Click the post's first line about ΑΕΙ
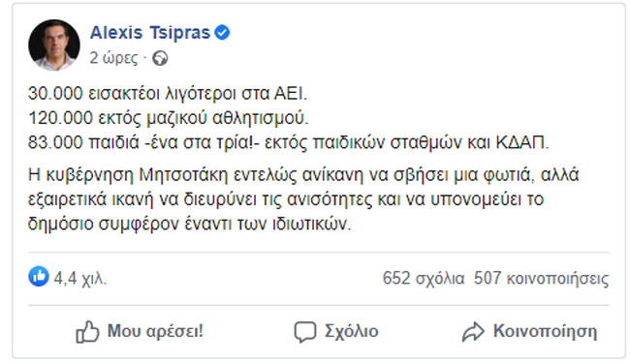Screen dimensions: 630x364 click(168, 94)
